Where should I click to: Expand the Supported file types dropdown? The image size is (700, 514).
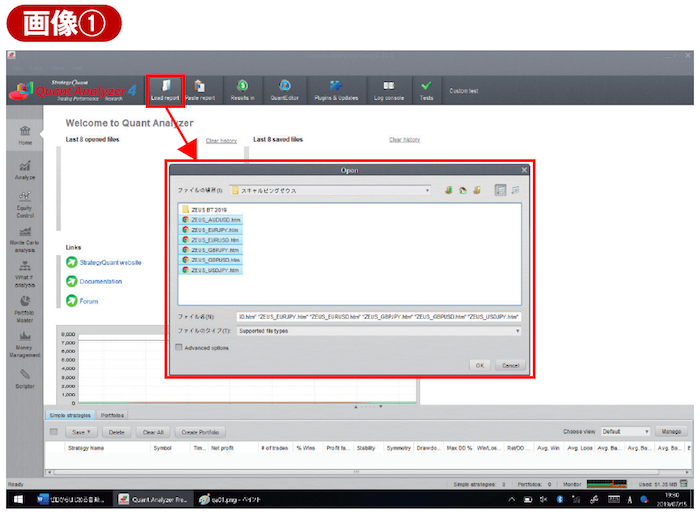click(x=517, y=331)
